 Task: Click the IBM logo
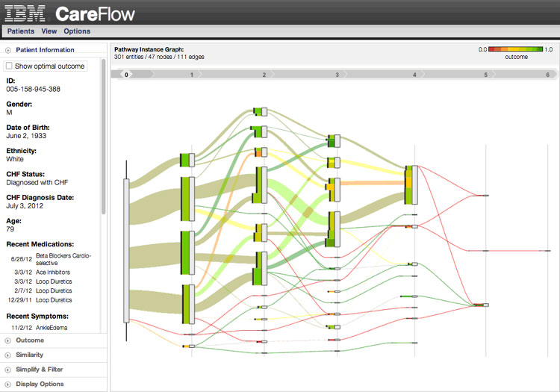pos(25,13)
